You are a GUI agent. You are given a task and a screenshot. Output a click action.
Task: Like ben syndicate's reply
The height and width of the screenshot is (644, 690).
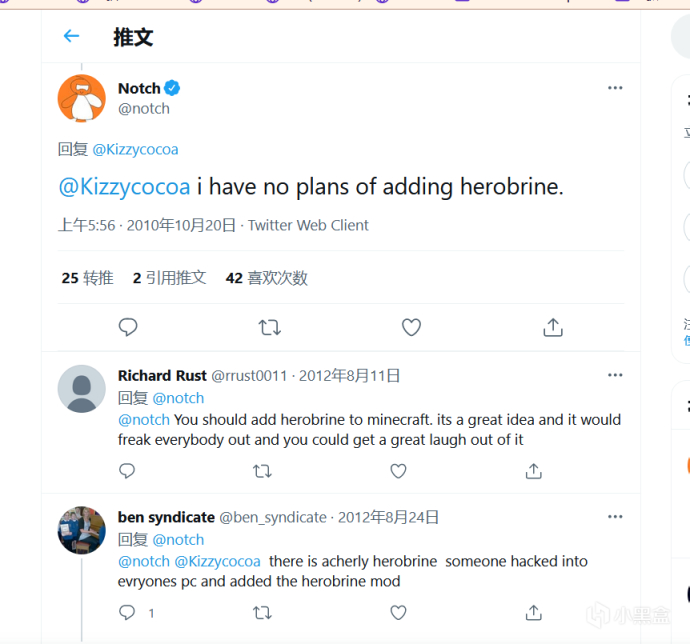pos(398,612)
